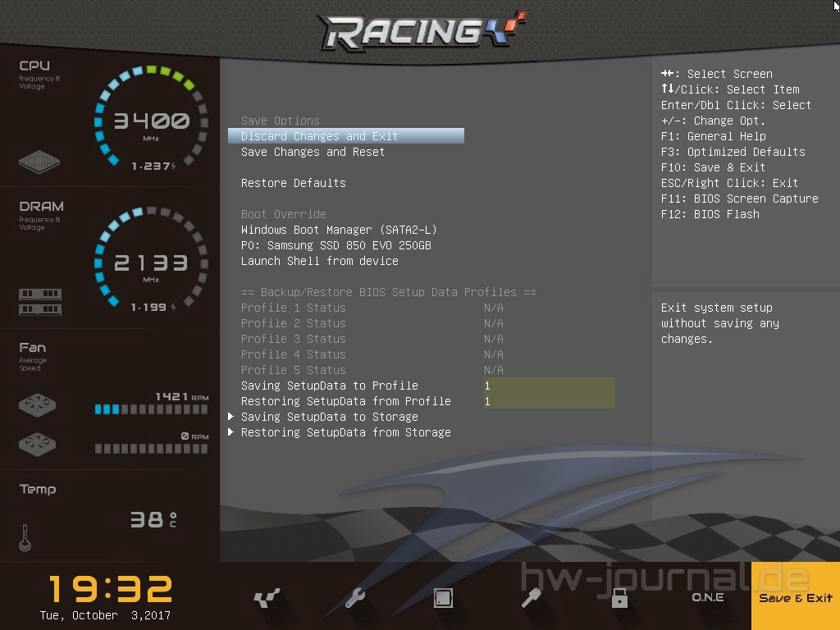Click the Exit system setup description text

click(x=720, y=323)
